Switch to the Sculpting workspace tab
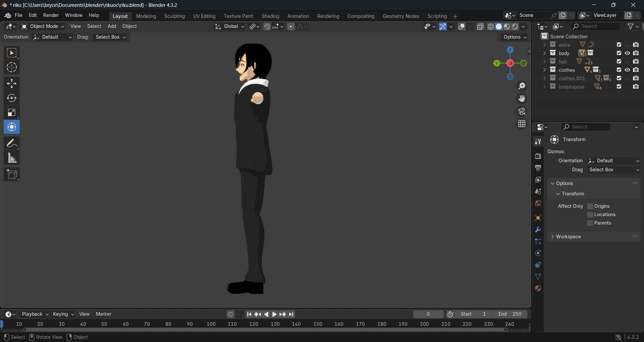The image size is (644, 342). pyautogui.click(x=174, y=16)
